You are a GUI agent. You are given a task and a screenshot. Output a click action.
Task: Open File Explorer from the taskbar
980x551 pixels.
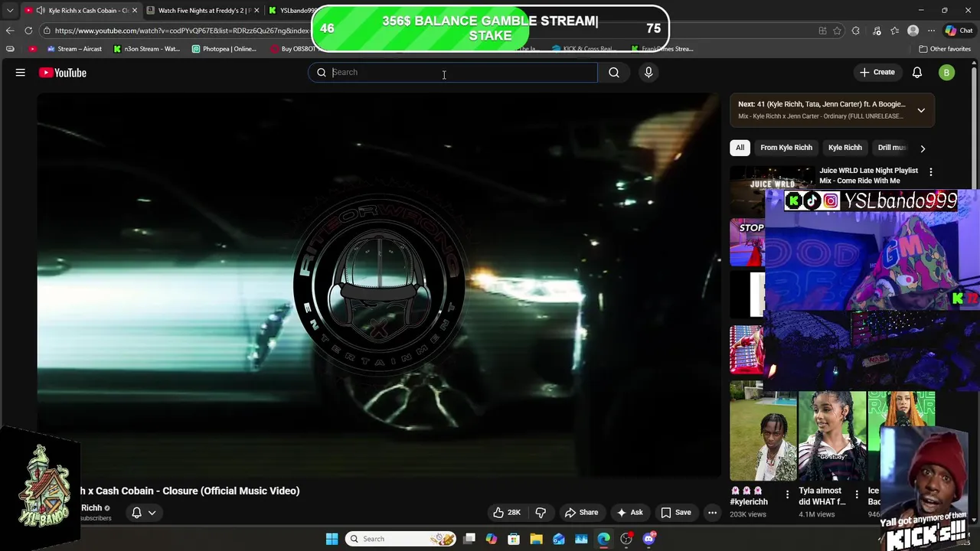pos(536,539)
